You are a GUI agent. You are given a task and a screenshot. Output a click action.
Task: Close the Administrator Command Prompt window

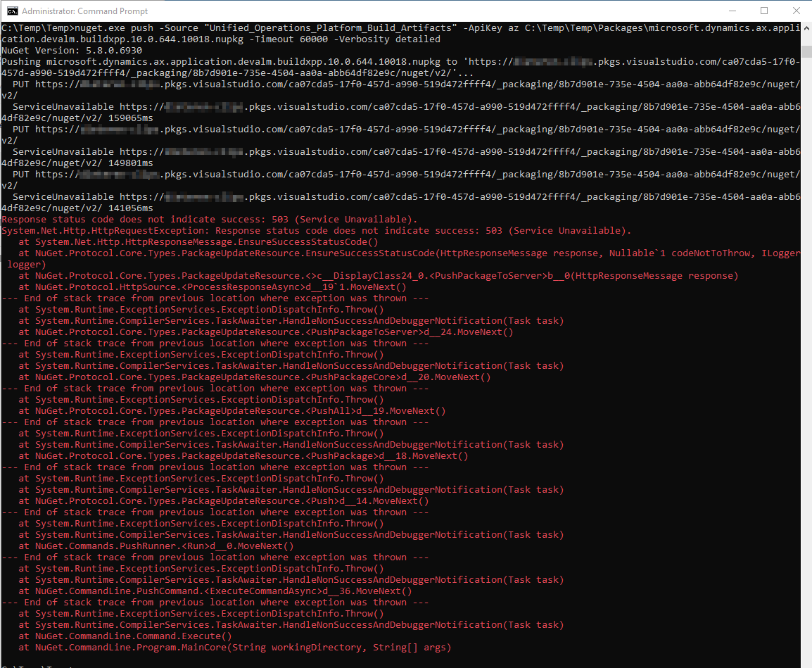(x=796, y=11)
